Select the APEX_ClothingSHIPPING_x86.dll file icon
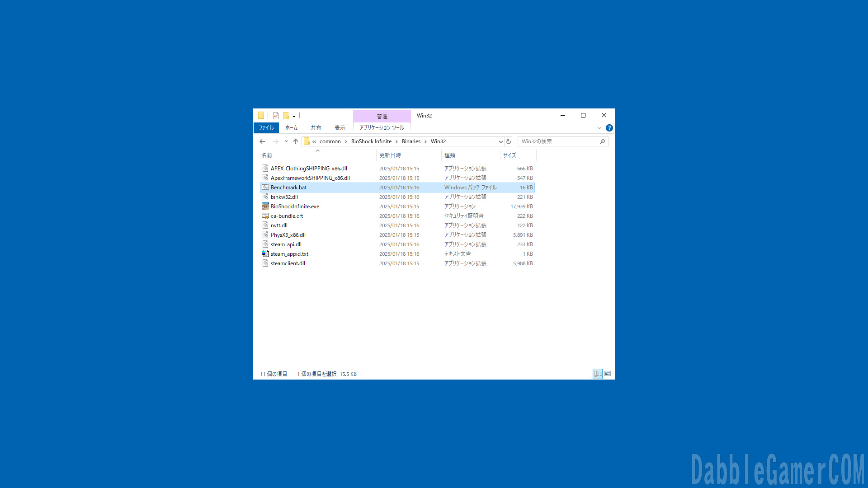868x488 pixels. click(265, 168)
